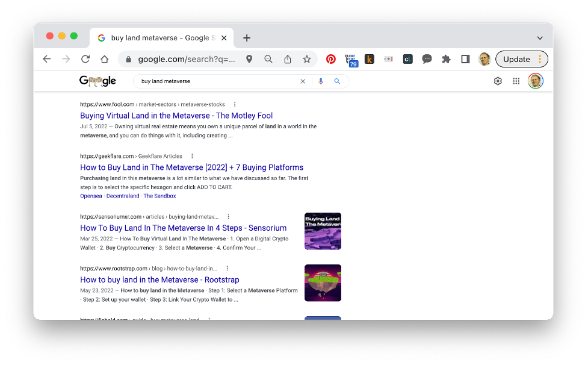Image resolution: width=588 pixels, height=365 pixels.
Task: Reload the current page
Action: pos(85,59)
